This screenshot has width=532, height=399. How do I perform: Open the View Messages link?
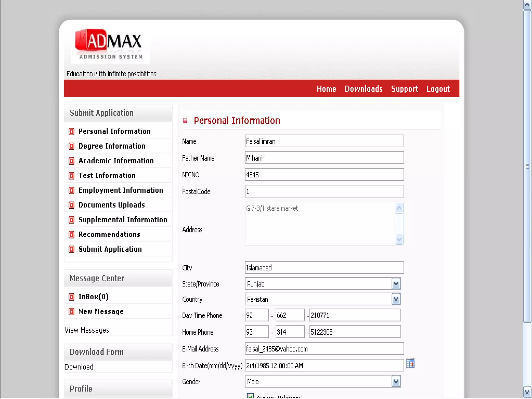click(87, 330)
